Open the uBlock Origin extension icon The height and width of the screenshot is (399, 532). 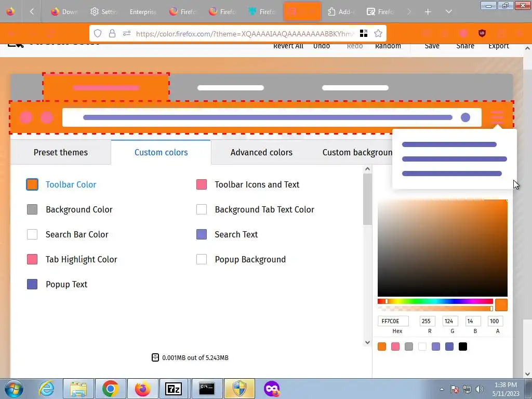482,33
